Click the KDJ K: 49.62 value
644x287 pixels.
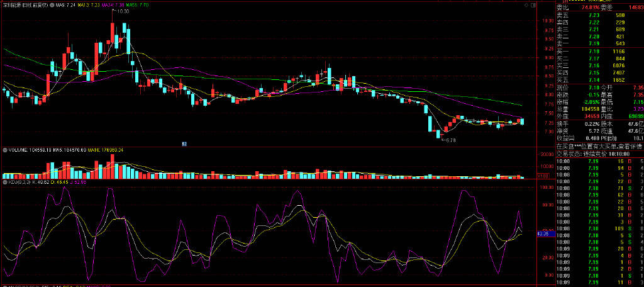(40, 182)
